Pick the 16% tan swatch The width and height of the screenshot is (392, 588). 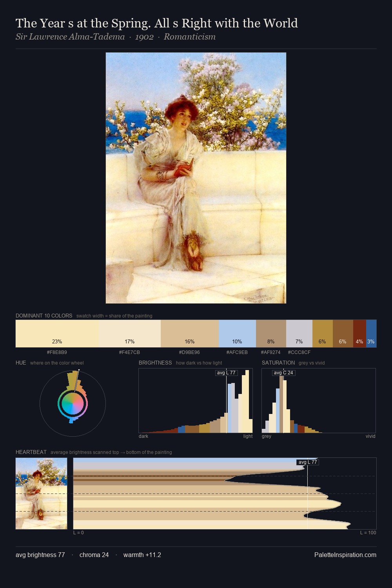pyautogui.click(x=190, y=334)
